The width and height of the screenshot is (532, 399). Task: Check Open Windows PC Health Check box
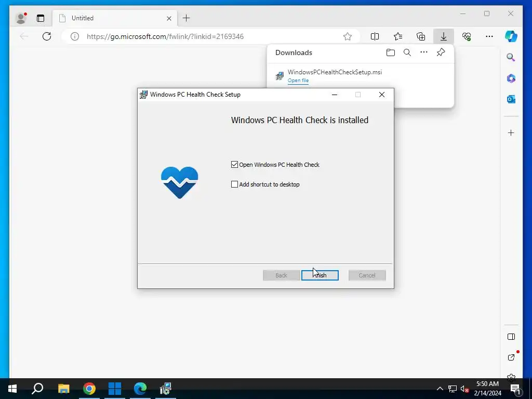(x=234, y=165)
